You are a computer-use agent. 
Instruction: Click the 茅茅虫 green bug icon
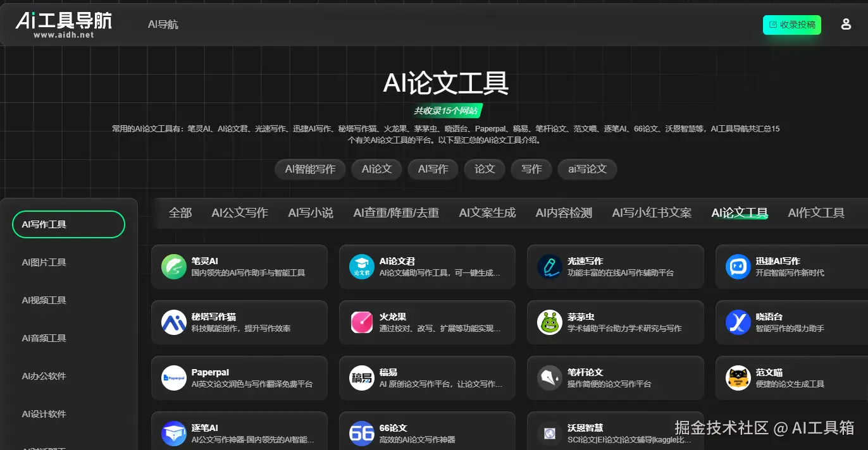(550, 322)
